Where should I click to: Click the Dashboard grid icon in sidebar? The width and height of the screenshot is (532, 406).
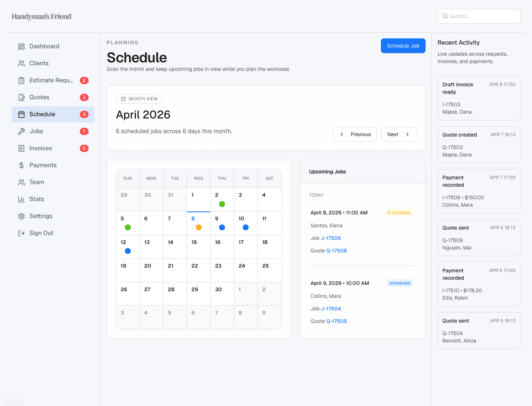coord(21,47)
